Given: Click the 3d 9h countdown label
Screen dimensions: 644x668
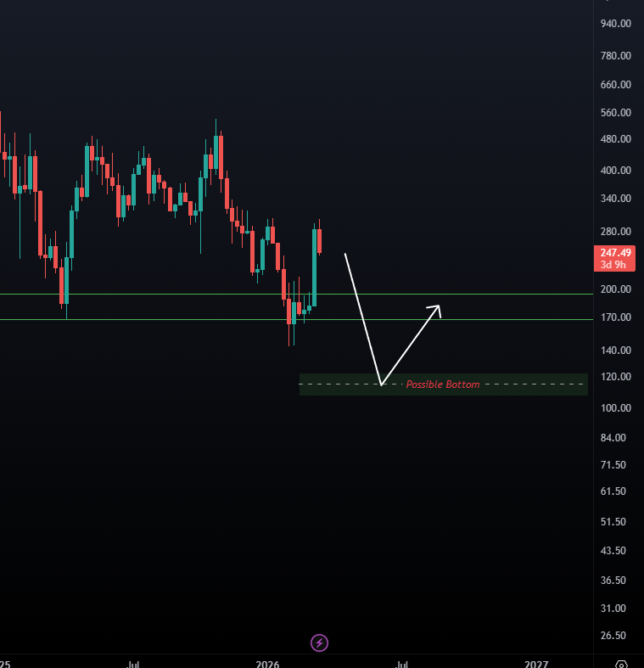Looking at the screenshot, I should 613,265.
